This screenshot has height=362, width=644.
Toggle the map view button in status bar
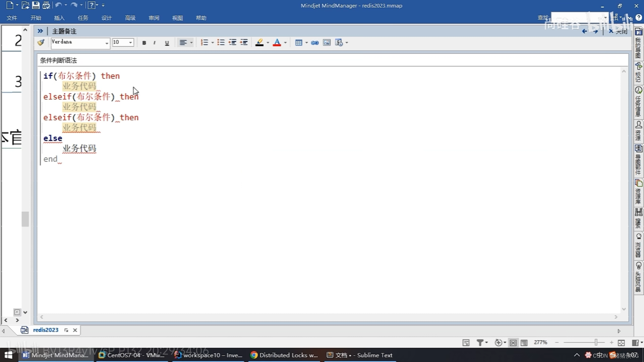513,343
